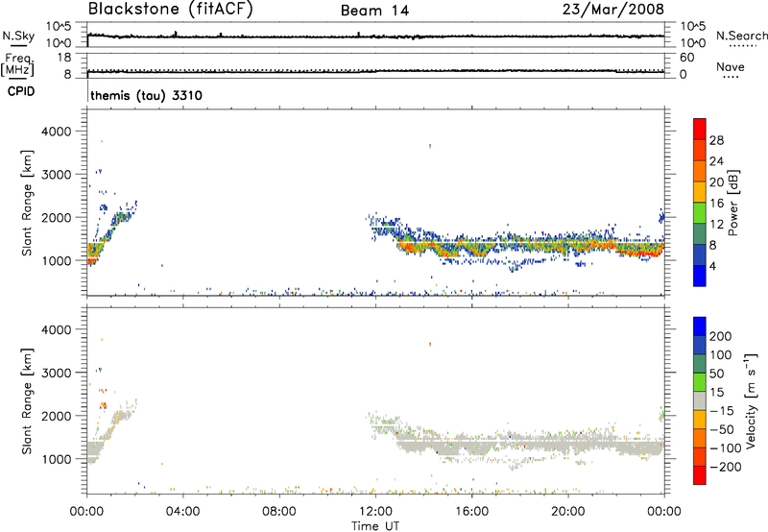This screenshot has height=532, width=768.
Task: Click the 16:00 time axis label
Action: [x=471, y=512]
